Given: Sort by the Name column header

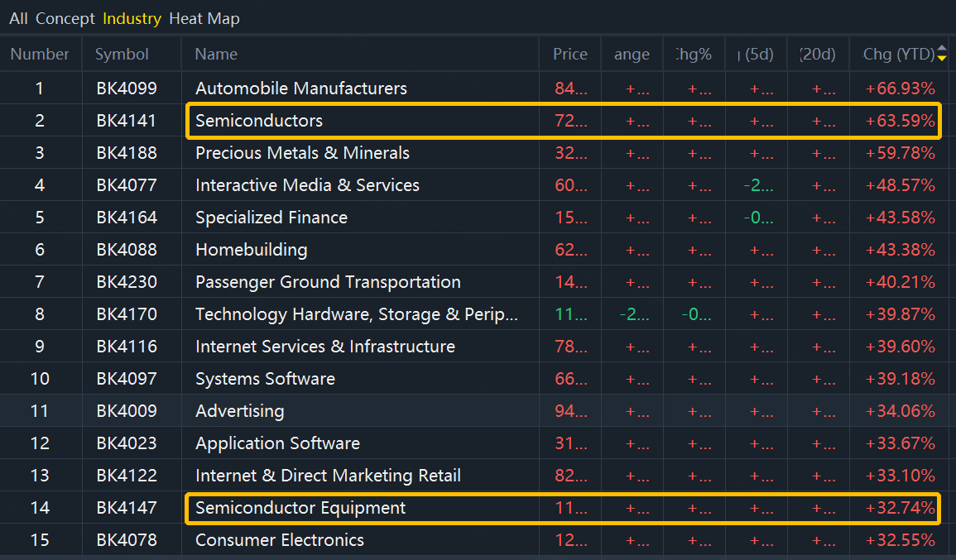Looking at the screenshot, I should coord(216,55).
